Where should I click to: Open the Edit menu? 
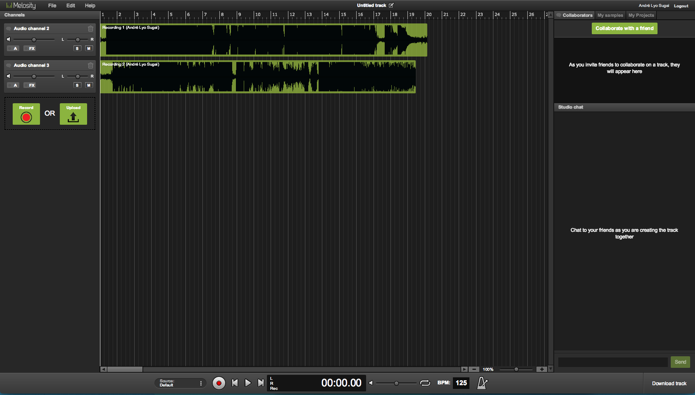click(70, 6)
